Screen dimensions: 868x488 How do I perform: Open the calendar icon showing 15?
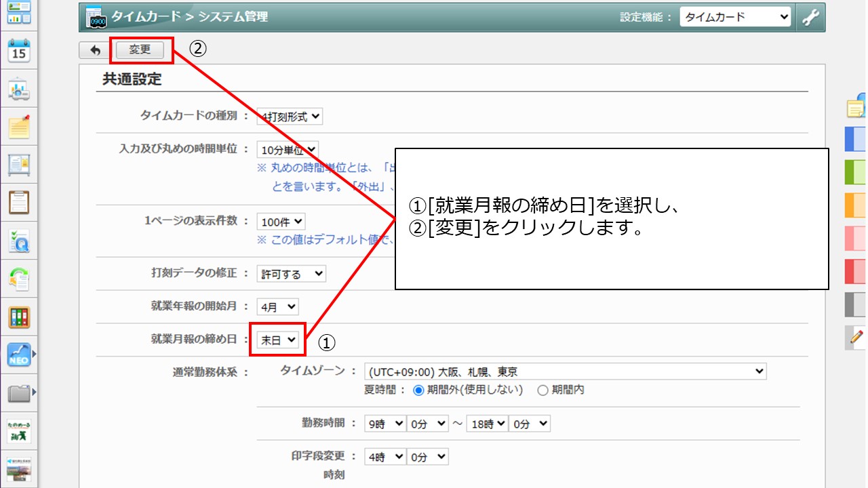(x=19, y=51)
